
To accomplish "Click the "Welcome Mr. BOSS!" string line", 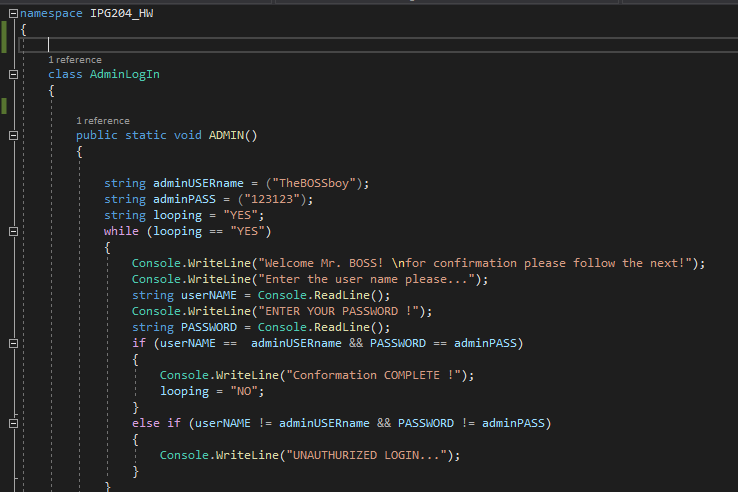I will pyautogui.click(x=475, y=263).
